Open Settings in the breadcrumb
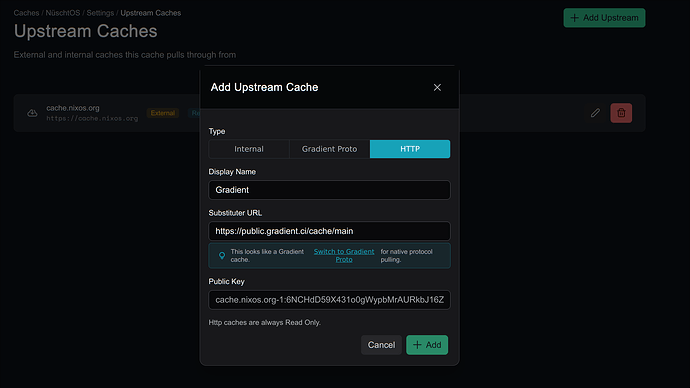This screenshot has height=388, width=690. point(100,13)
